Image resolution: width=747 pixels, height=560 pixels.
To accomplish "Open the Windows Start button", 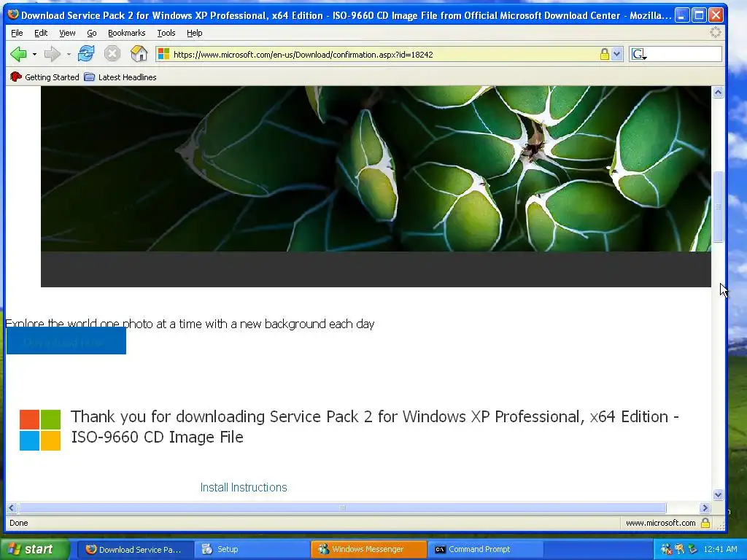I will point(34,549).
